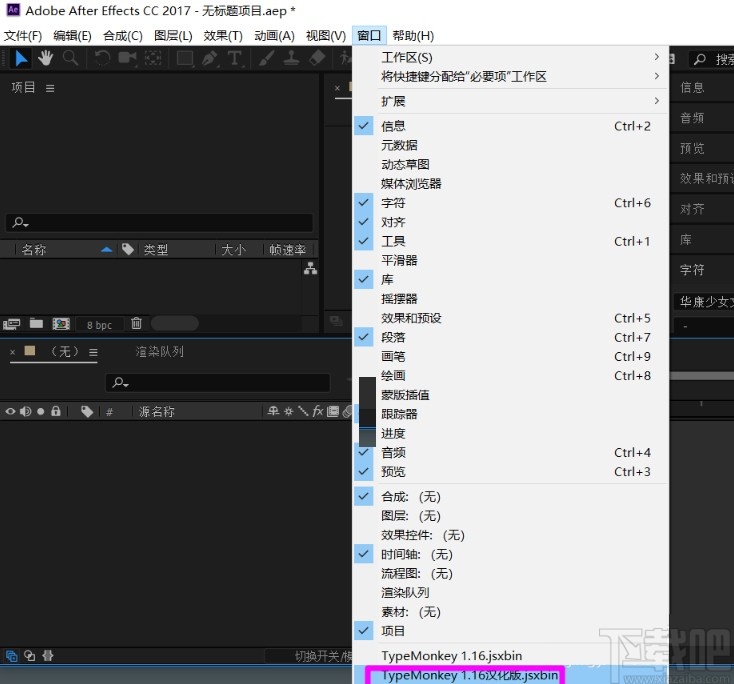The height and width of the screenshot is (684, 734).
Task: Select the Selection arrow tool
Action: pos(21,59)
